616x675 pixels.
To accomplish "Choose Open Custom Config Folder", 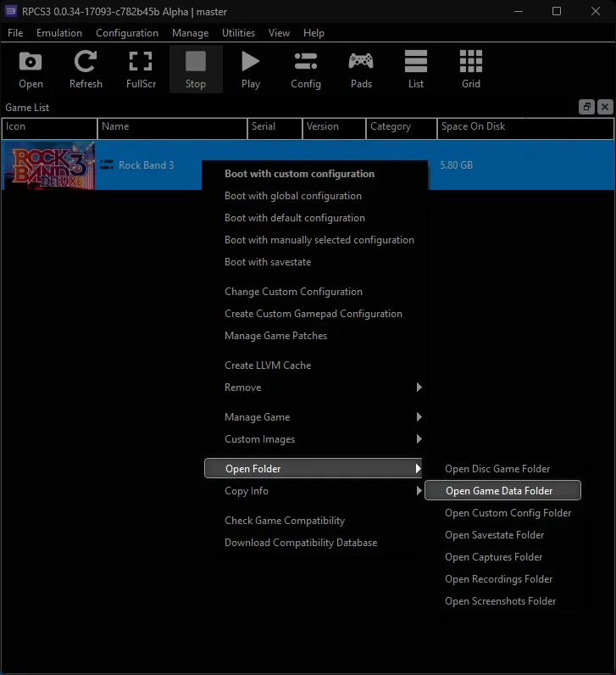I will (502, 513).
